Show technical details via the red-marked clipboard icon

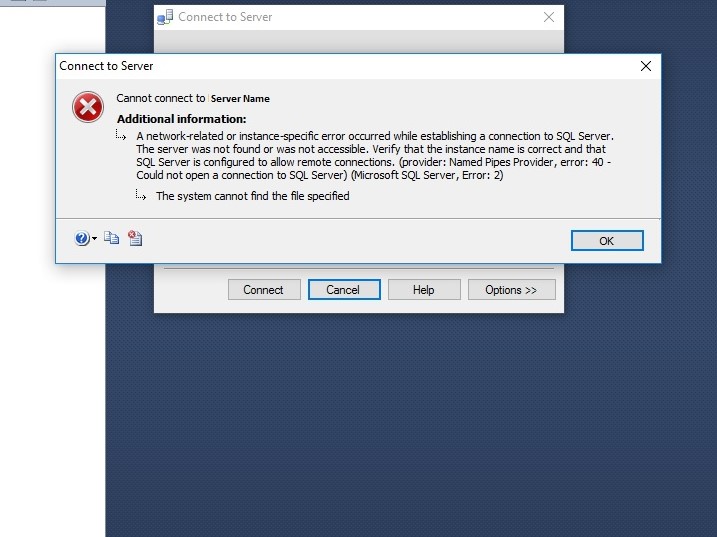tap(135, 238)
